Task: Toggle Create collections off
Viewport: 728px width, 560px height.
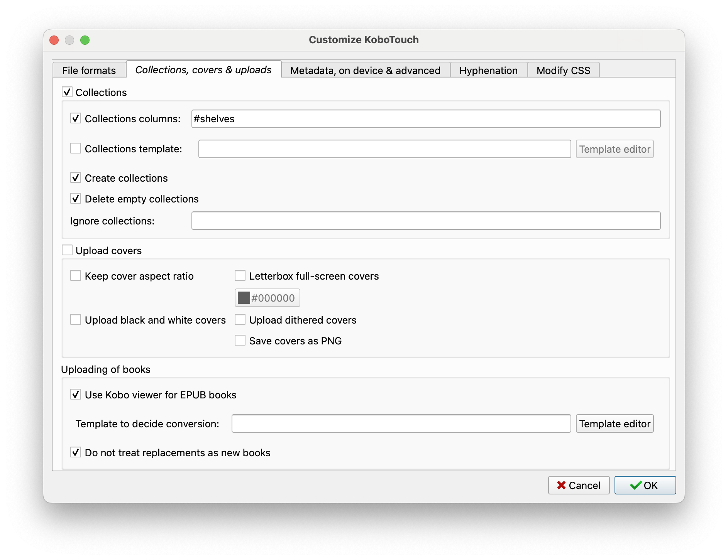Action: tap(76, 178)
